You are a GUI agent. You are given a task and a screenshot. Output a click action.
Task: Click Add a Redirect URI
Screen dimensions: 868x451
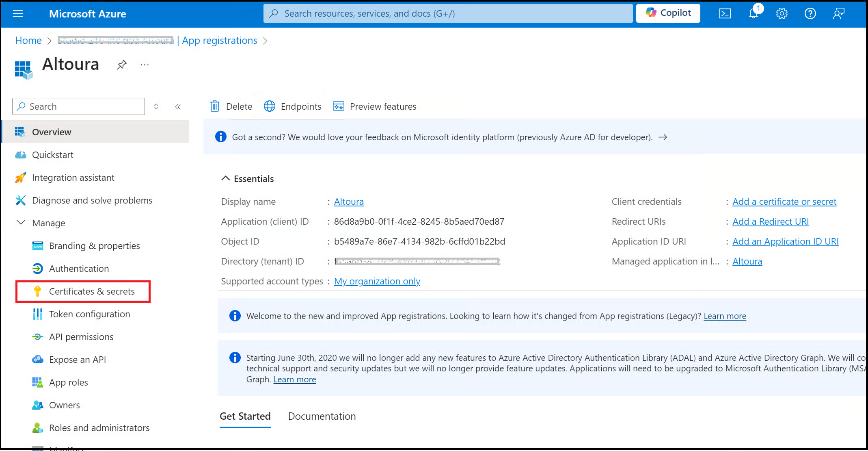point(771,221)
